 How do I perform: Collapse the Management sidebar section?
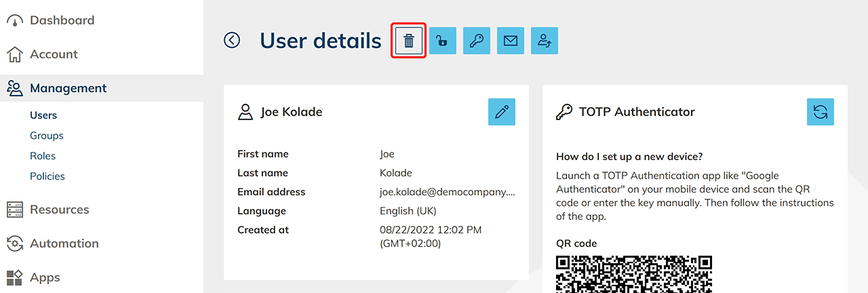coord(68,88)
